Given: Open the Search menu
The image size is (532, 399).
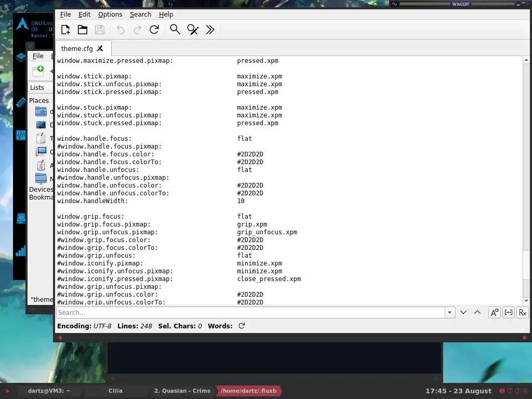Looking at the screenshot, I should pyautogui.click(x=140, y=14).
